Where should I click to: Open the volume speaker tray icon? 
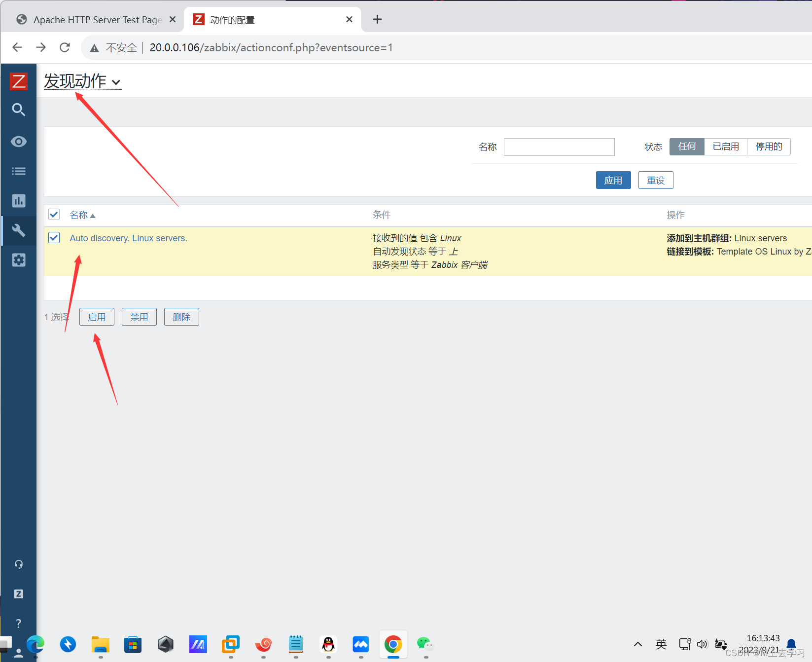tap(702, 644)
